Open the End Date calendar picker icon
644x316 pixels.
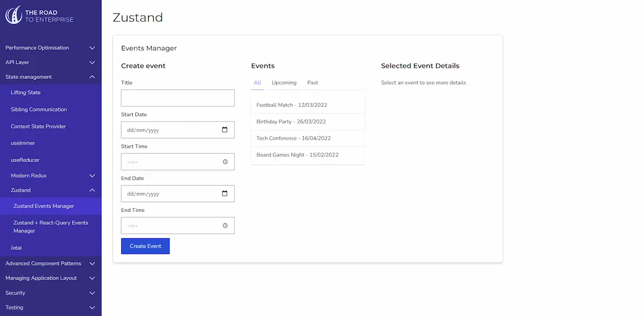coord(225,194)
